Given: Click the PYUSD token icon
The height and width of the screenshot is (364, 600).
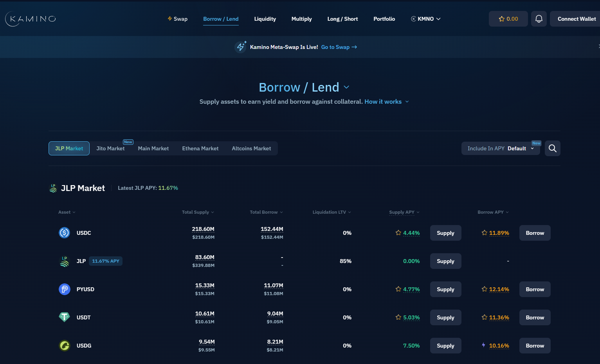Looking at the screenshot, I should (x=64, y=289).
